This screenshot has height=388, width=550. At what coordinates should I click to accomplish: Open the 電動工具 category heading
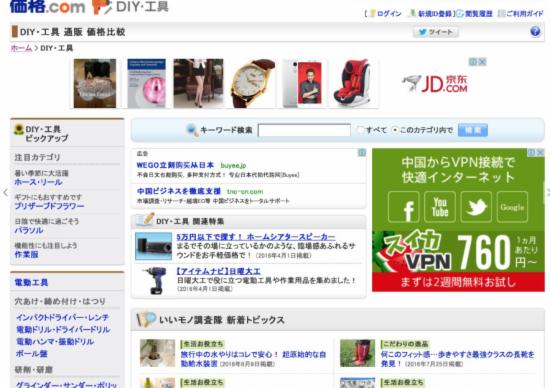(x=31, y=282)
